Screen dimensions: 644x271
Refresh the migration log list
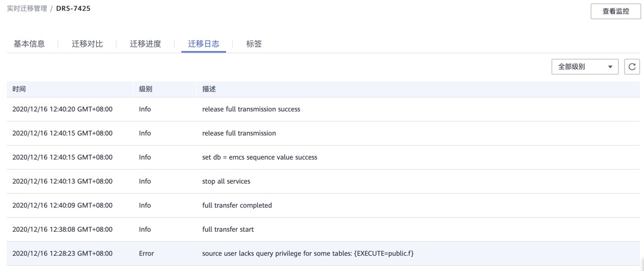tap(632, 67)
